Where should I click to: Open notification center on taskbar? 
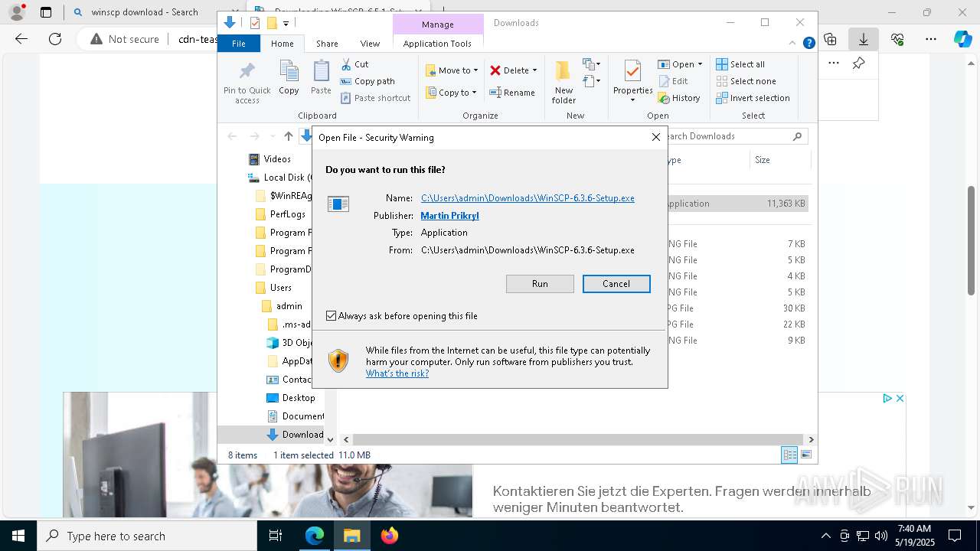pyautogui.click(x=955, y=536)
